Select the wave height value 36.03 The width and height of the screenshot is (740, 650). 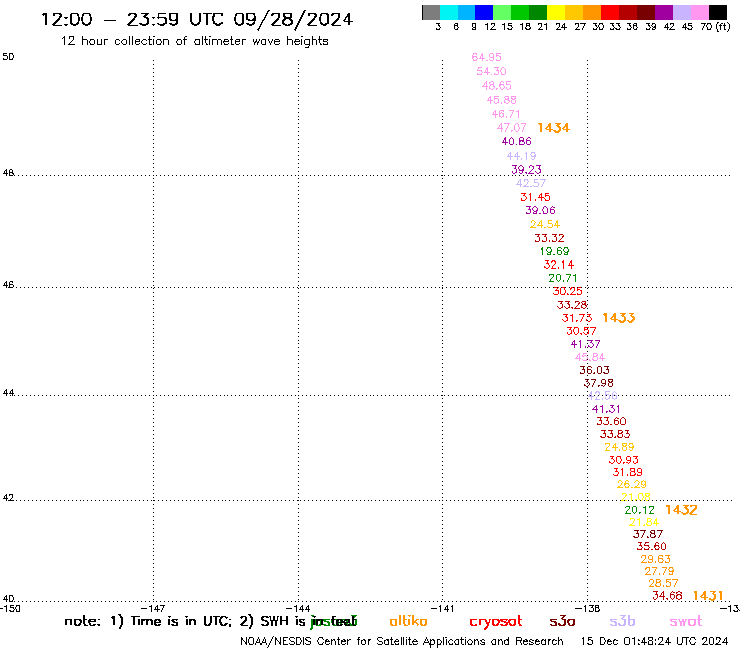594,370
